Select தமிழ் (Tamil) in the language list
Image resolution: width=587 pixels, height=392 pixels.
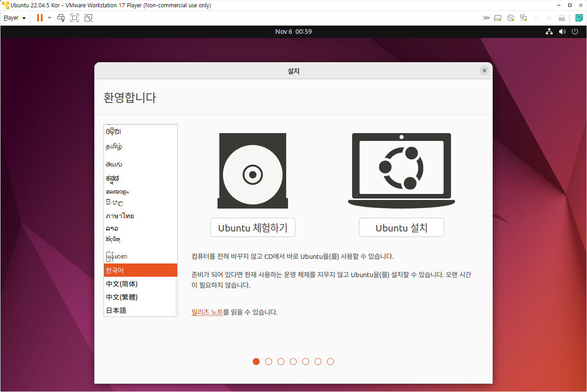[x=141, y=147]
